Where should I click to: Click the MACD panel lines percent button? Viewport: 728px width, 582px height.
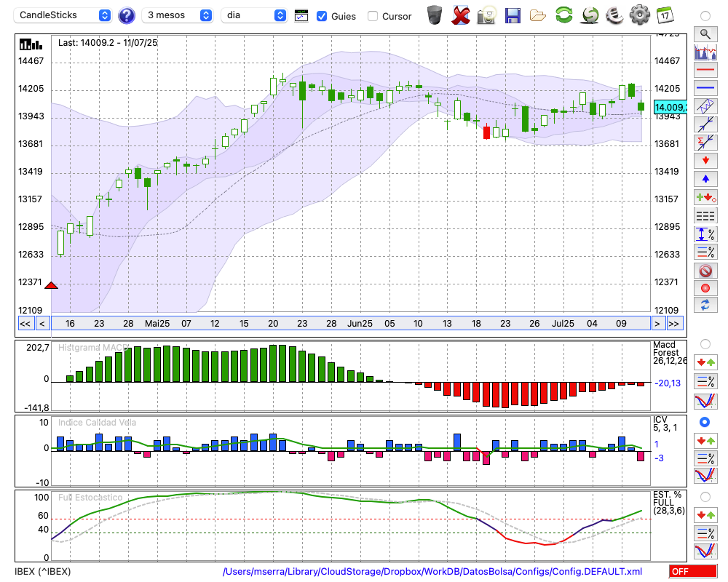pyautogui.click(x=705, y=381)
